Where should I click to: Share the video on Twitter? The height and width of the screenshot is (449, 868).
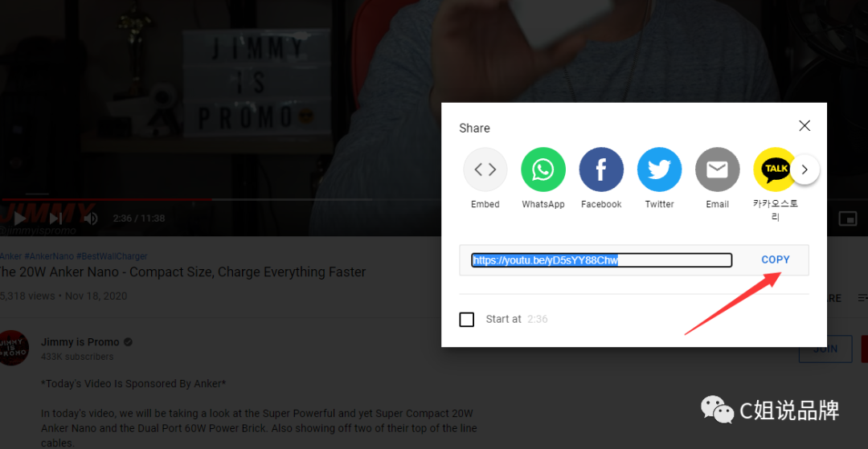click(x=659, y=169)
